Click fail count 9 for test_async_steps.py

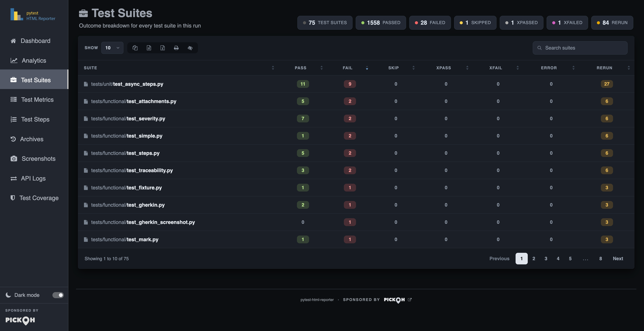[350, 84]
